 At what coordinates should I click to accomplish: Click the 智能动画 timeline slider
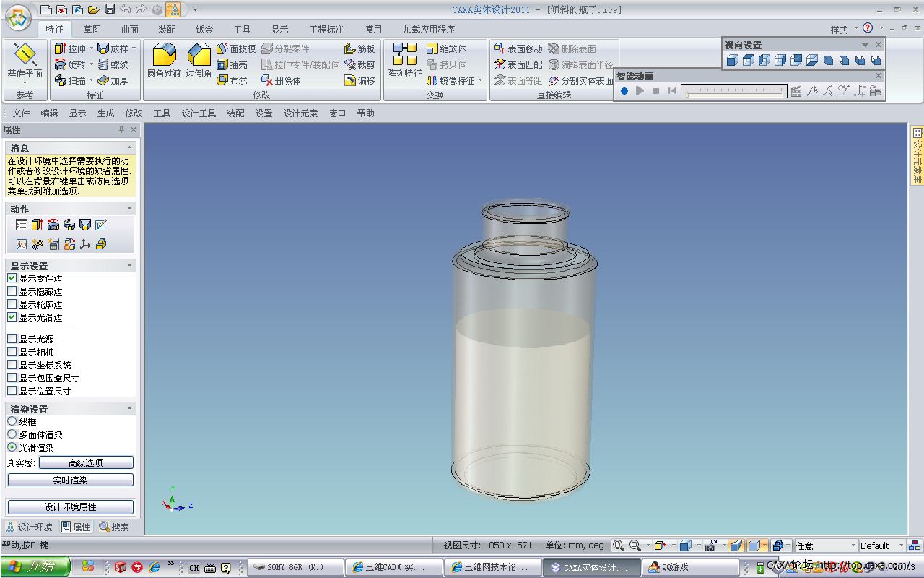pyautogui.click(x=733, y=91)
